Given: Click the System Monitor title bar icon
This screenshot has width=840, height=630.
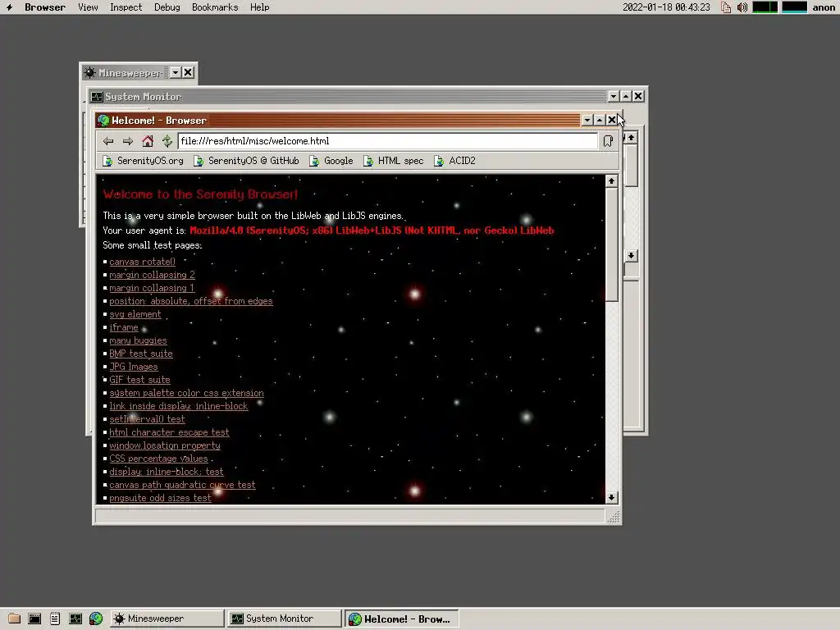Looking at the screenshot, I should [97, 97].
